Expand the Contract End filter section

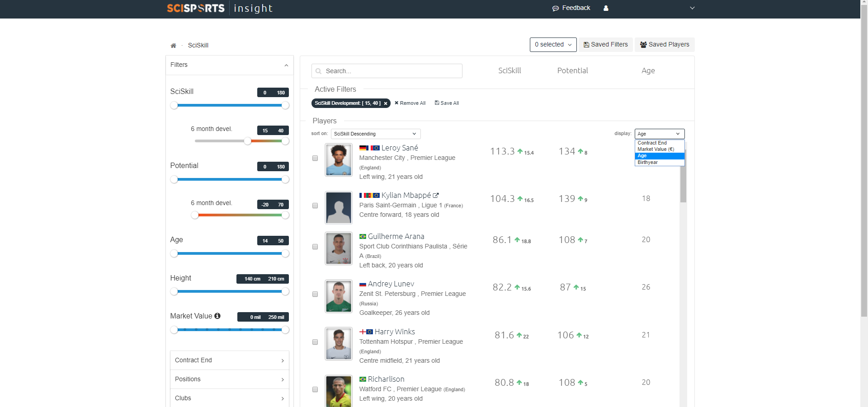229,360
